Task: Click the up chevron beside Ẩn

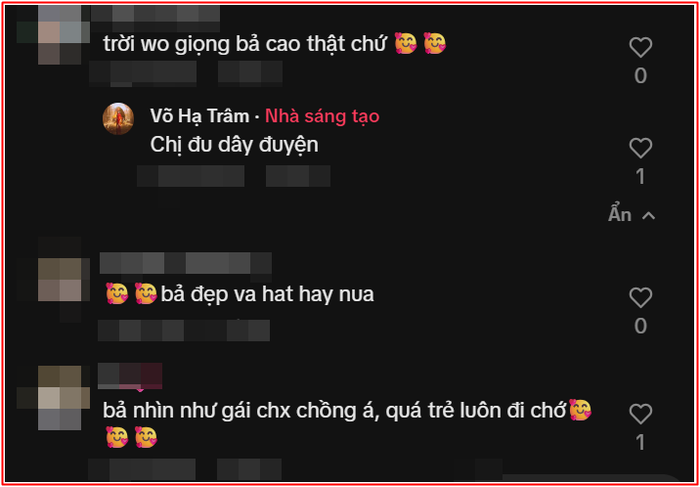Action: click(648, 216)
